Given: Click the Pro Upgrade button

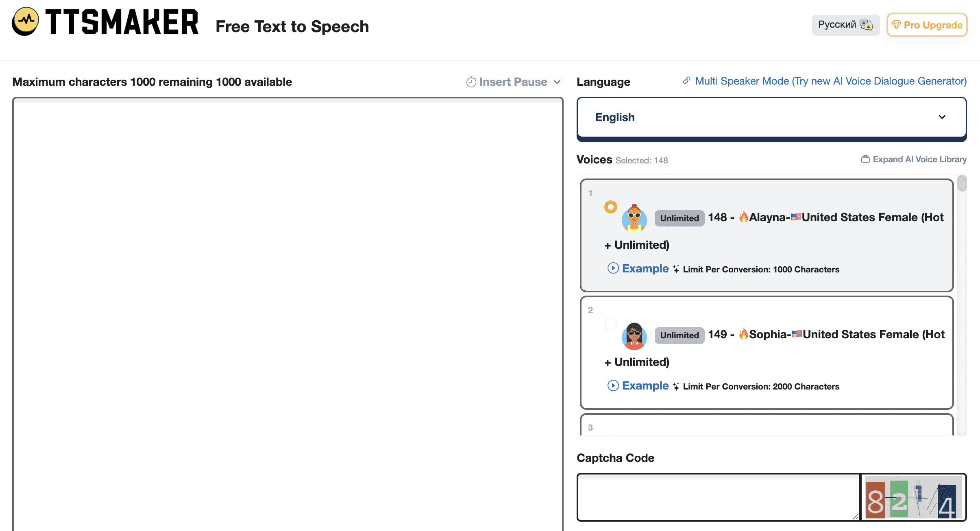Looking at the screenshot, I should tap(932, 25).
